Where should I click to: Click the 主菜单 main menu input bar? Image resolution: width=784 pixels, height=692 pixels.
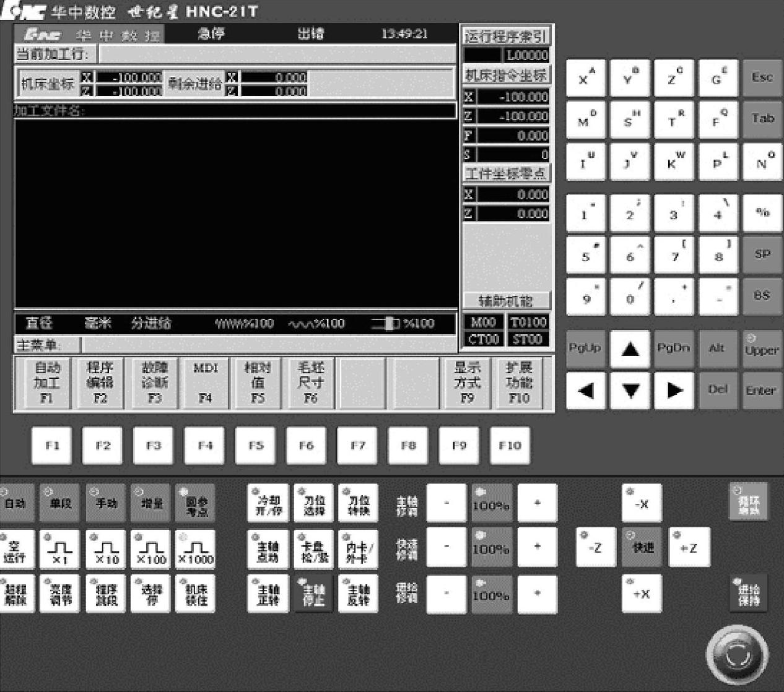tap(269, 344)
